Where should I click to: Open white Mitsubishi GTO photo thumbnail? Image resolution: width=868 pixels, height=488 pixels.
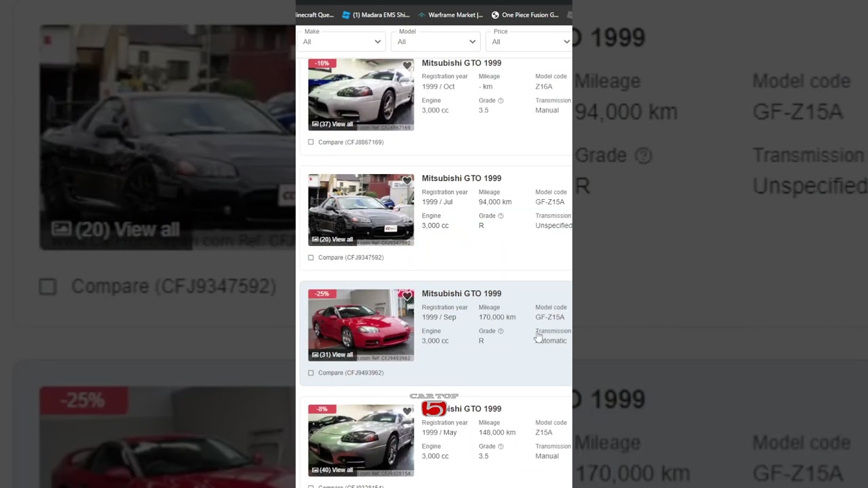point(361,94)
